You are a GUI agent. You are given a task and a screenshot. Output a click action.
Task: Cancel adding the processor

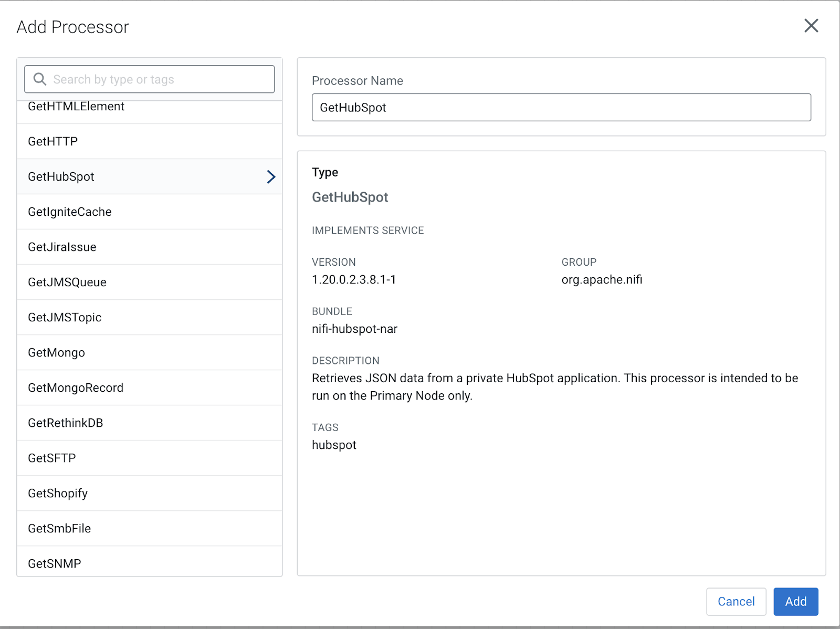click(x=736, y=602)
